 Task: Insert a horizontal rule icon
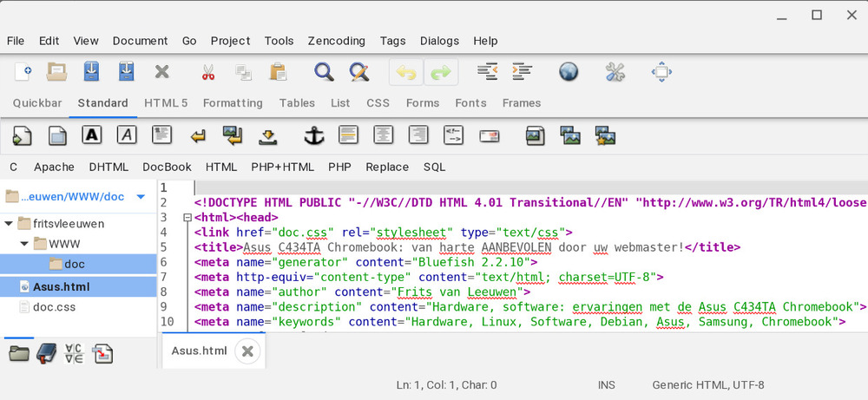(348, 134)
